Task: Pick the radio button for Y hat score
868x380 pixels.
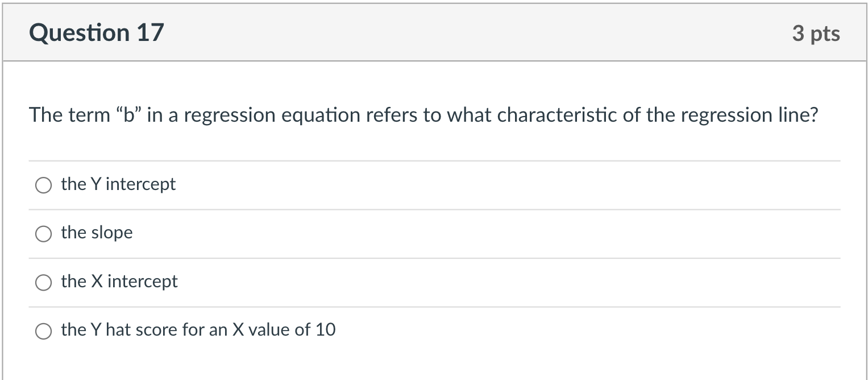Action: (x=44, y=331)
